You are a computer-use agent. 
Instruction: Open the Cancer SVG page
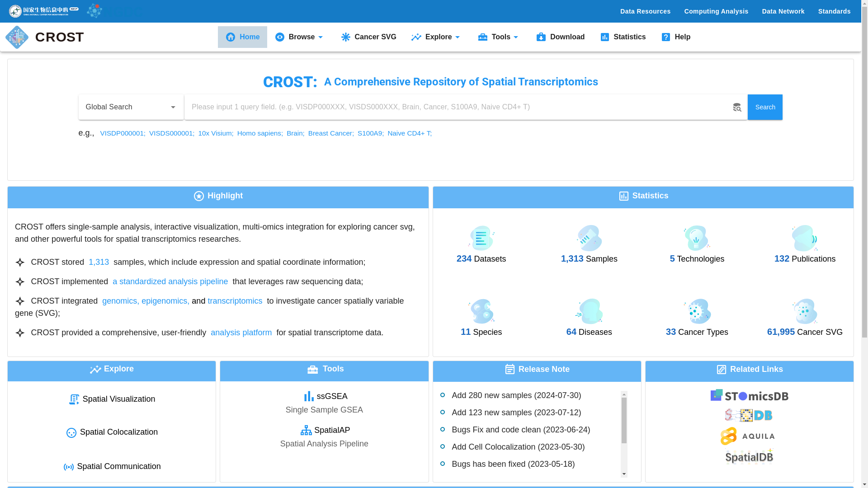(368, 37)
